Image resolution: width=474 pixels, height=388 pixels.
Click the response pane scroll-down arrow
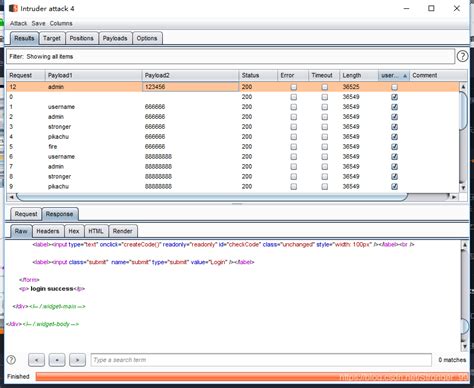(465, 347)
